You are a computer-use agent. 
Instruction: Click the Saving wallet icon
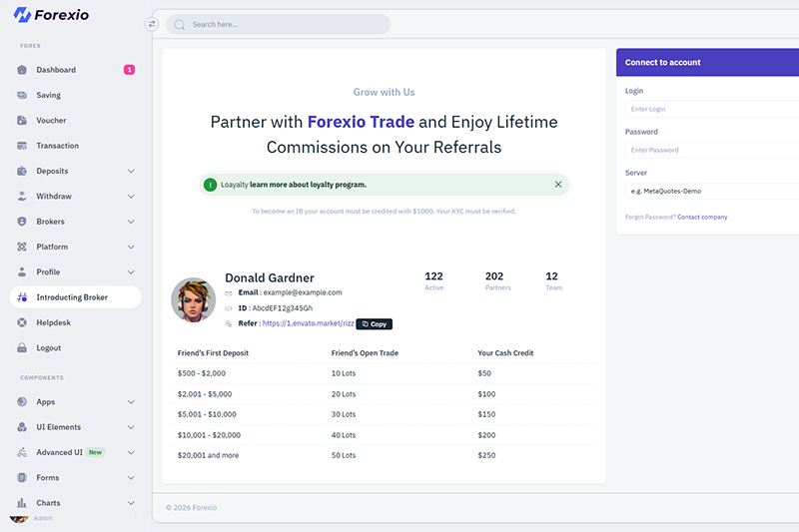click(x=22, y=96)
